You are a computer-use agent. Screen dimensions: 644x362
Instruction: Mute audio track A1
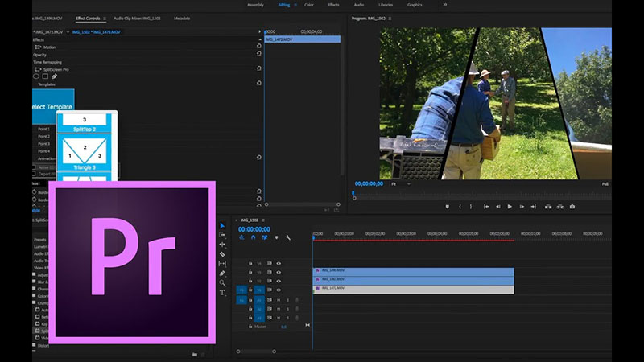(x=279, y=300)
